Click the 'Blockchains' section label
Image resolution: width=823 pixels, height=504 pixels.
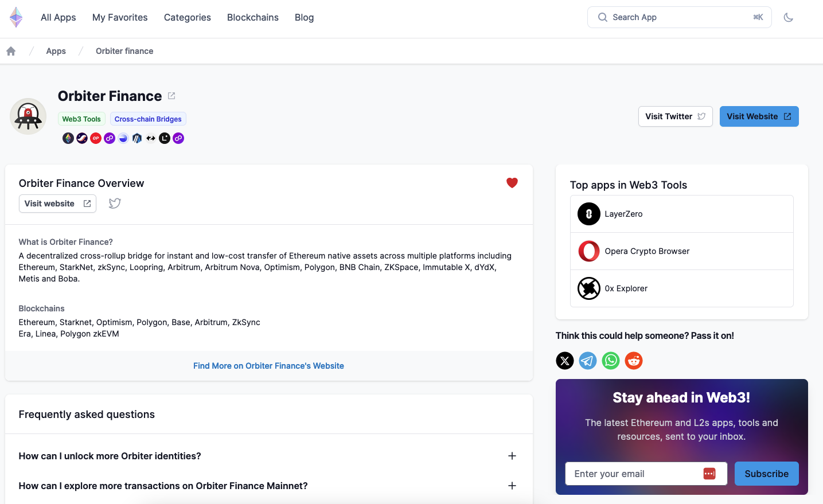click(x=42, y=308)
